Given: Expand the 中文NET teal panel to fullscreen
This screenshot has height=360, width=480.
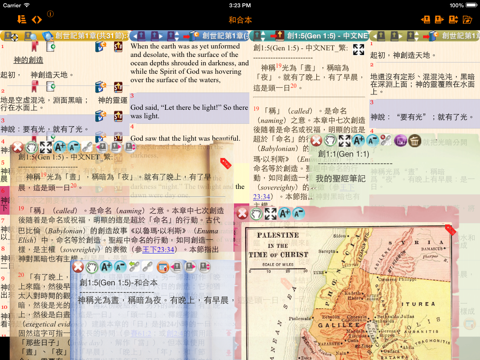Looking at the screenshot, I should point(358,49).
